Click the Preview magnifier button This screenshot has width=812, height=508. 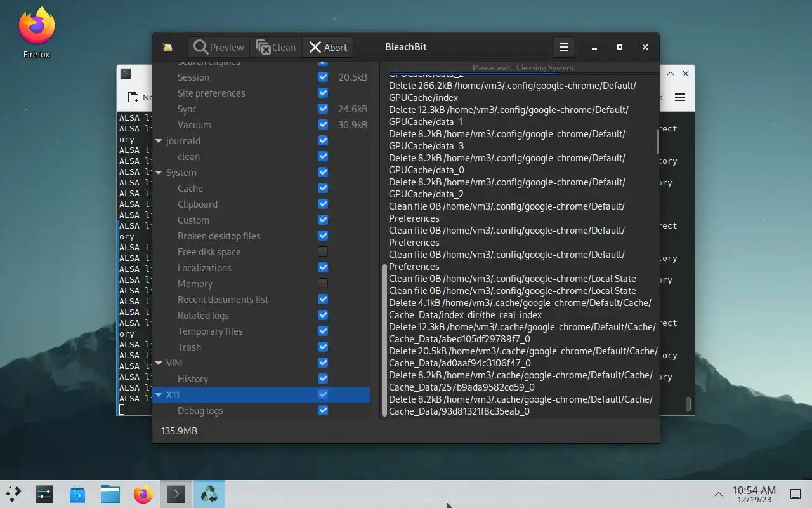point(219,47)
